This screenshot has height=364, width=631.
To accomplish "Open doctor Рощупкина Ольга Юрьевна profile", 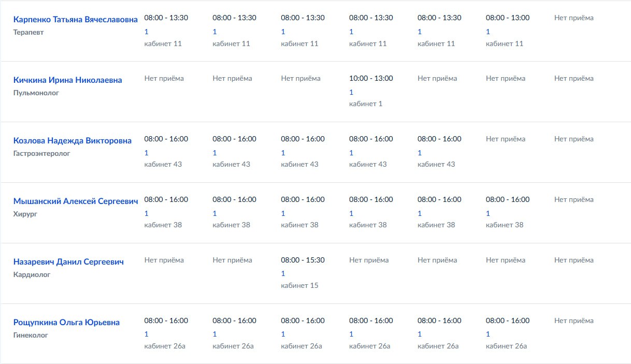I will tap(66, 322).
